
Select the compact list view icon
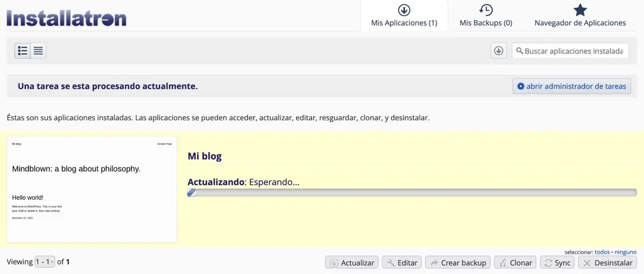tap(38, 51)
